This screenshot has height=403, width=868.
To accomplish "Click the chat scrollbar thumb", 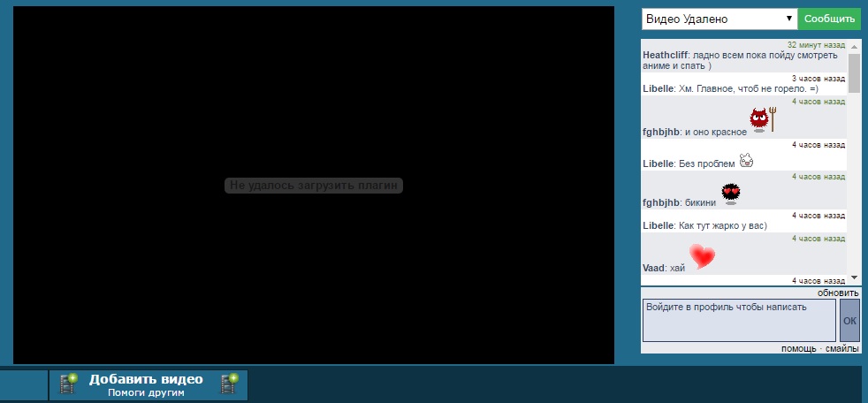I will click(854, 73).
